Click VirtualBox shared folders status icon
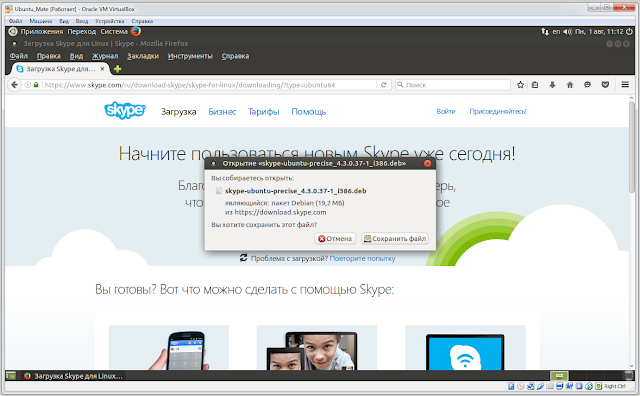This screenshot has height=396, width=640. [550, 386]
